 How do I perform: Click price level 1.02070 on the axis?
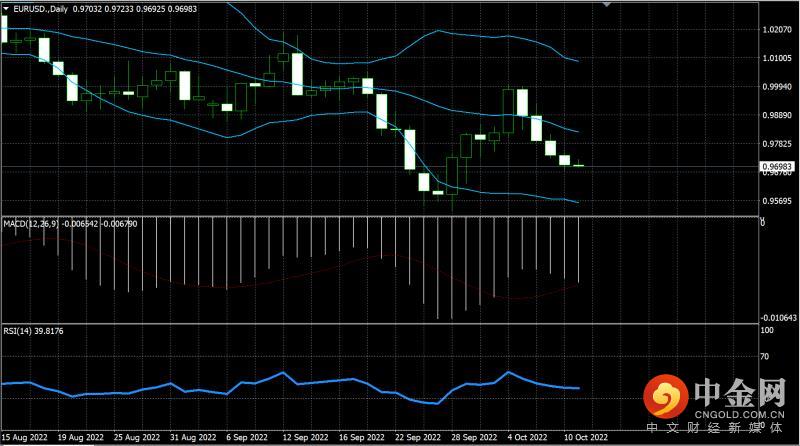(x=777, y=29)
